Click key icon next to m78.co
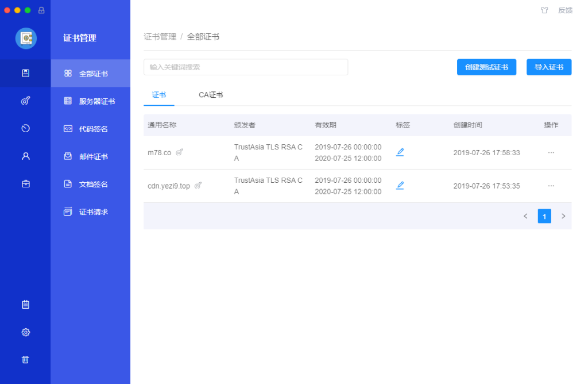The height and width of the screenshot is (384, 588). point(179,152)
